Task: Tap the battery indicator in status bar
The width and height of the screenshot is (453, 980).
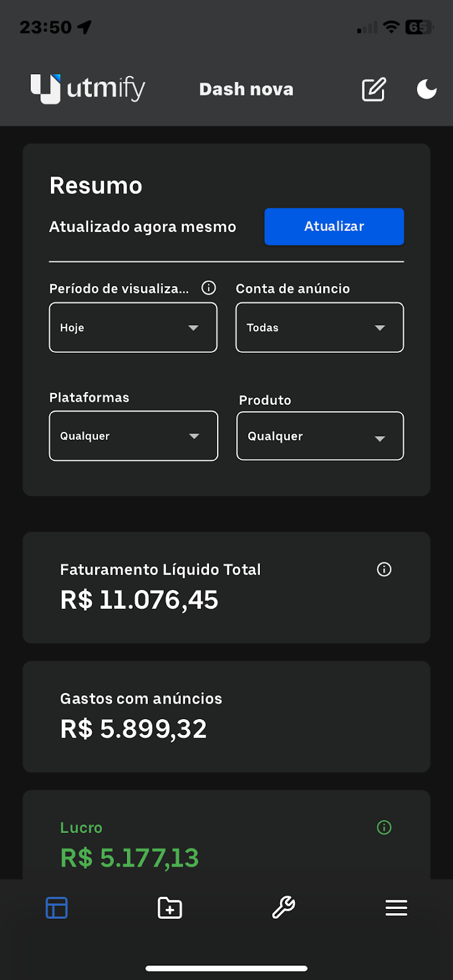Action: (419, 27)
